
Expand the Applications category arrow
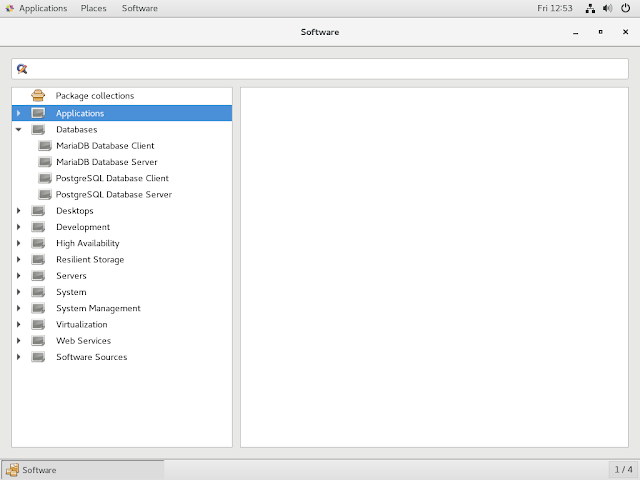18,113
